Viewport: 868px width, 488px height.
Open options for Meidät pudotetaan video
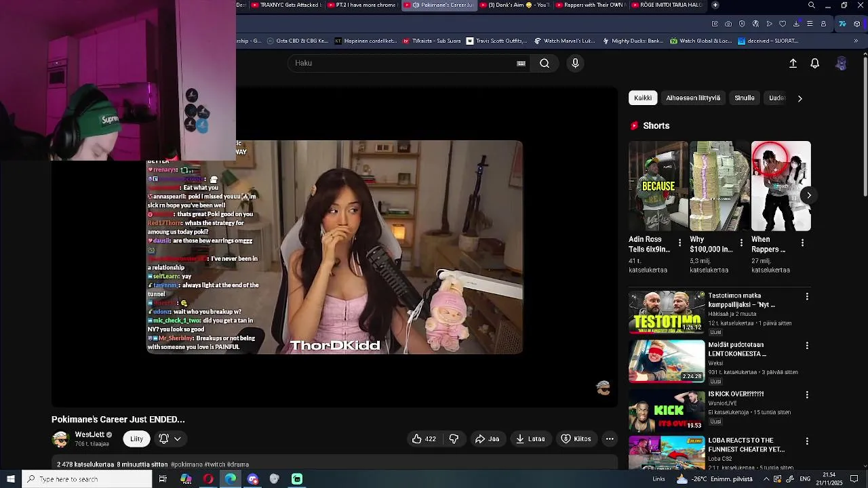pyautogui.click(x=807, y=346)
